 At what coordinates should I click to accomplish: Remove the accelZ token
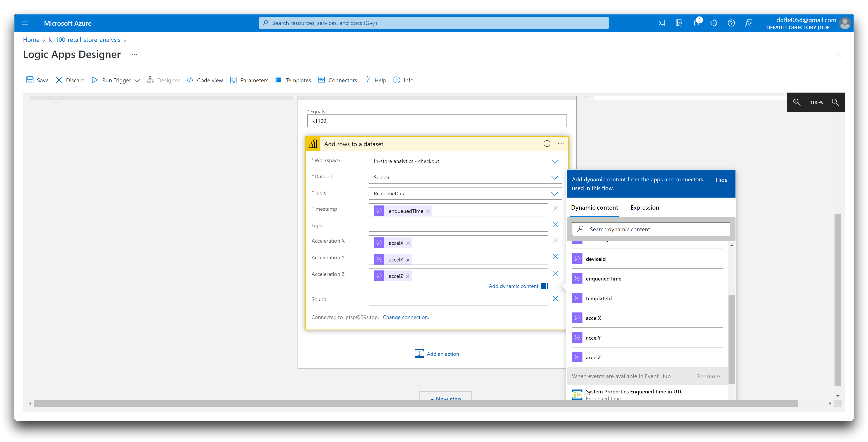(x=408, y=276)
